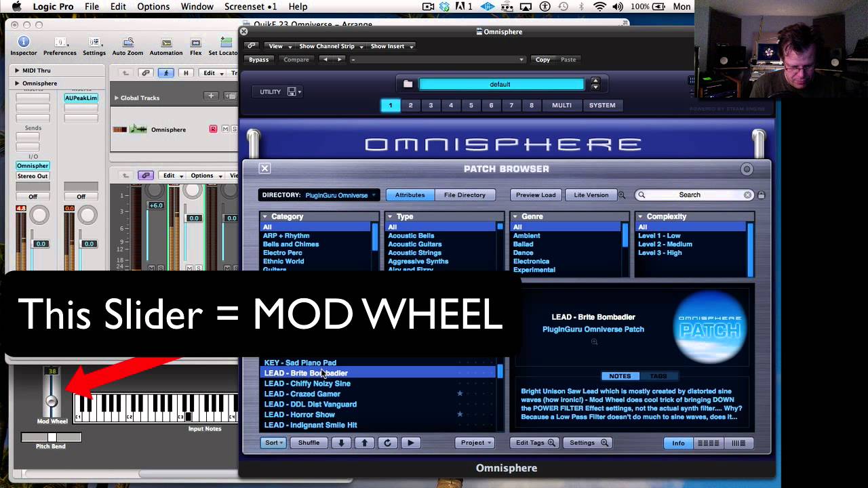Expand the MIDI Thru disclosure triangle
The height and width of the screenshot is (488, 868).
(16, 70)
